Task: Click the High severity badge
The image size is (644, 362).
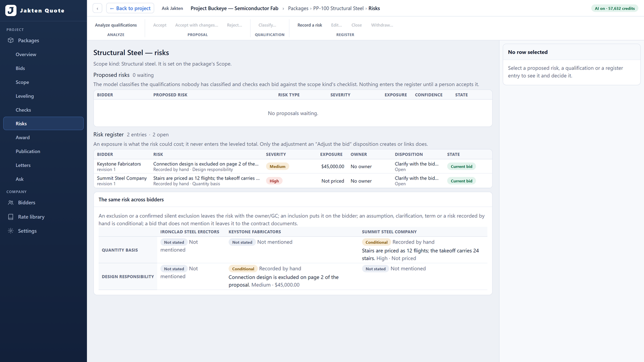Action: coord(274,181)
